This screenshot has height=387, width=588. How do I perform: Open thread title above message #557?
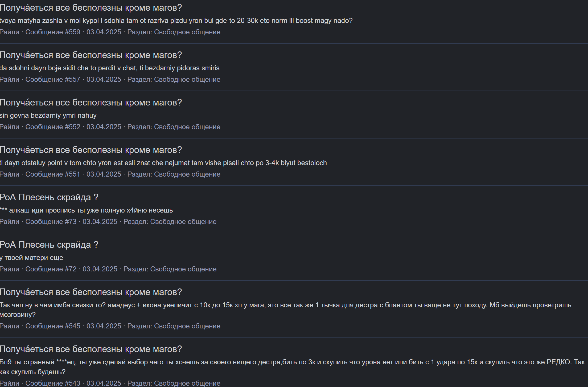pos(91,55)
